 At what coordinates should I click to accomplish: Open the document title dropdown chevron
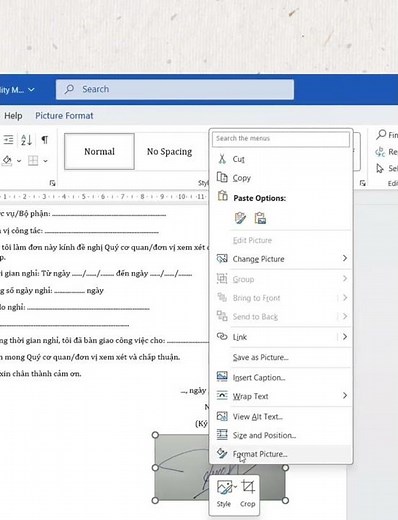(31, 90)
